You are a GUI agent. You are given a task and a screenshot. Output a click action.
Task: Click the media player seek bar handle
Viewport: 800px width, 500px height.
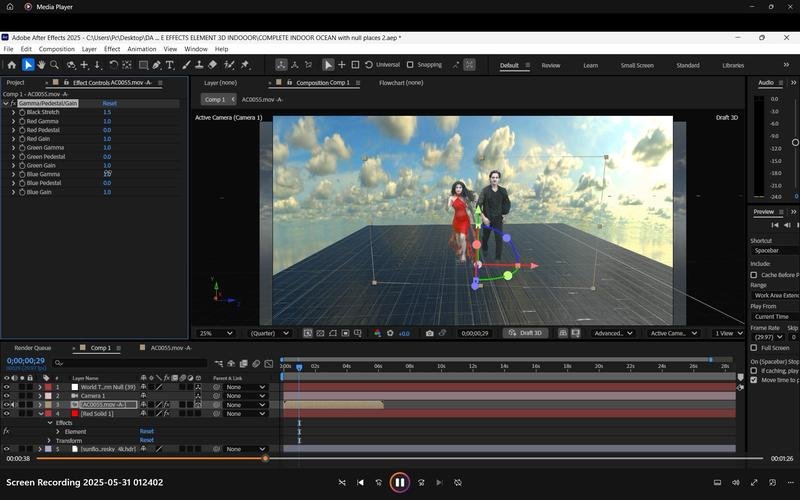point(265,459)
